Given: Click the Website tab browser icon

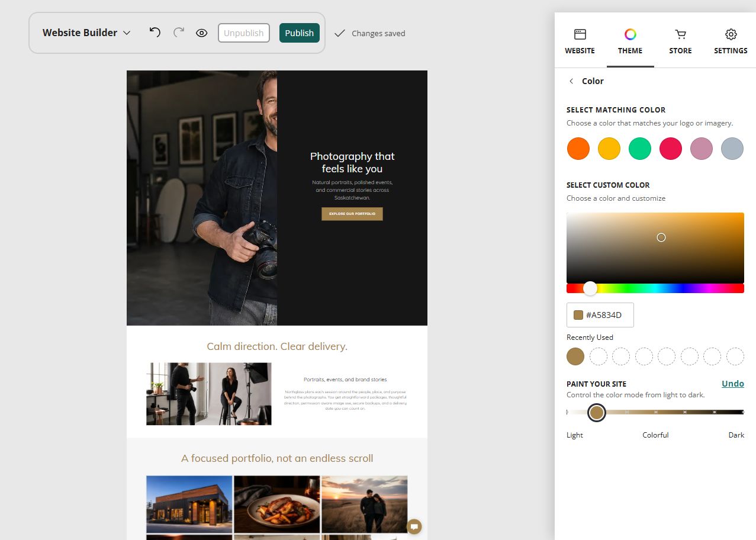Looking at the screenshot, I should click(580, 34).
